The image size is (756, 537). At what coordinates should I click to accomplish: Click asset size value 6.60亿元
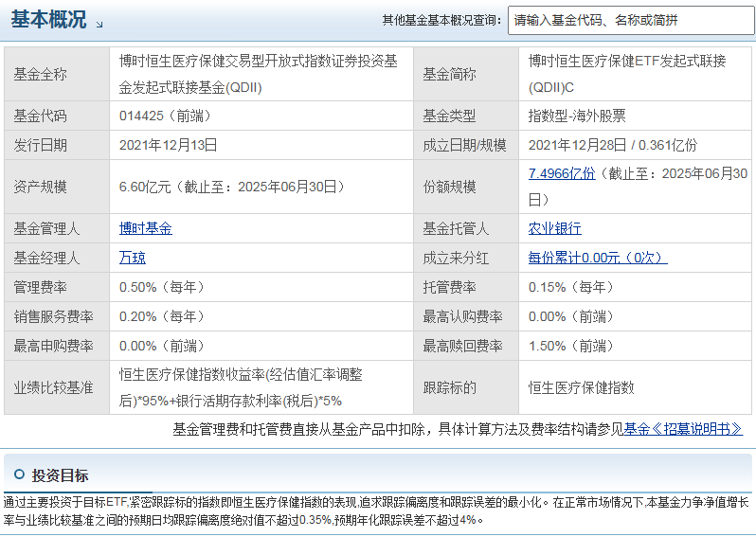tap(145, 187)
